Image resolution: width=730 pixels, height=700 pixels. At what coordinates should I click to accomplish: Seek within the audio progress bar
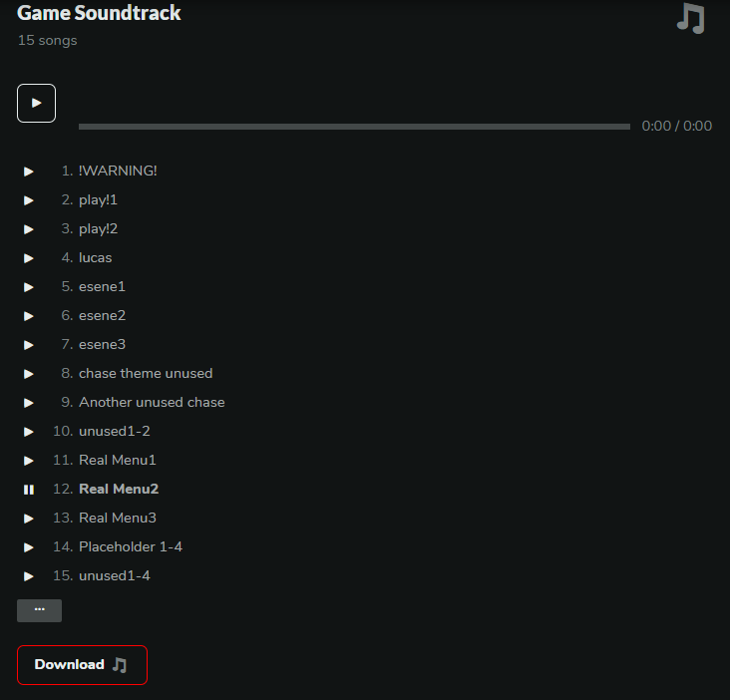pyautogui.click(x=354, y=127)
